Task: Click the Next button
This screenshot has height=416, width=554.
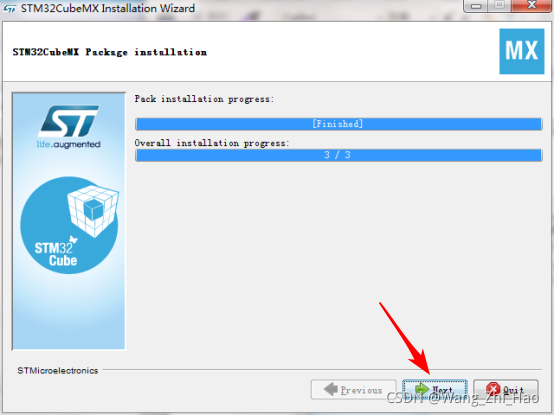Action: click(435, 390)
